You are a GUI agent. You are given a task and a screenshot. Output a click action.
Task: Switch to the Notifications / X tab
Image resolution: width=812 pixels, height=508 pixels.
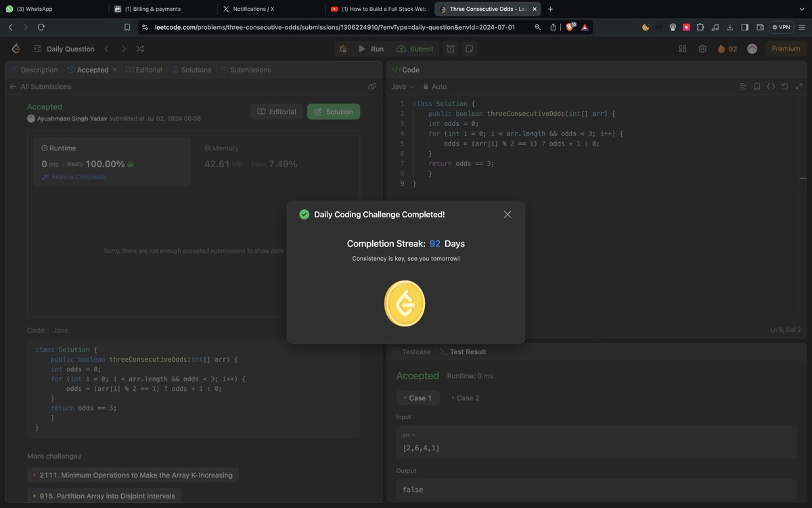click(269, 9)
